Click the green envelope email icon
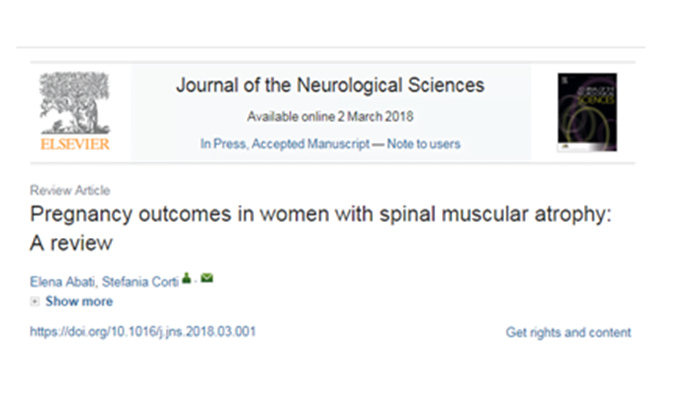 [207, 278]
